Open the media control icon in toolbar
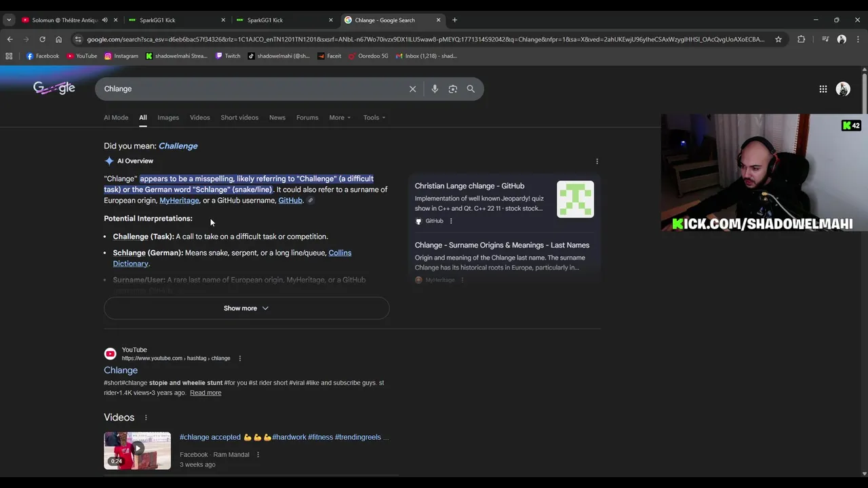Viewport: 868px width, 488px height. tap(825, 39)
